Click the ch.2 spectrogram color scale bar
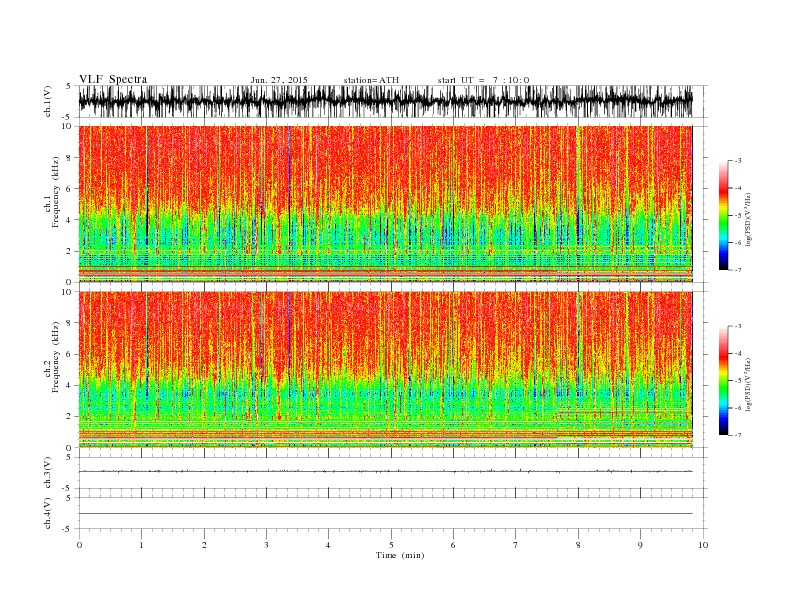792x612 pixels. [723, 381]
